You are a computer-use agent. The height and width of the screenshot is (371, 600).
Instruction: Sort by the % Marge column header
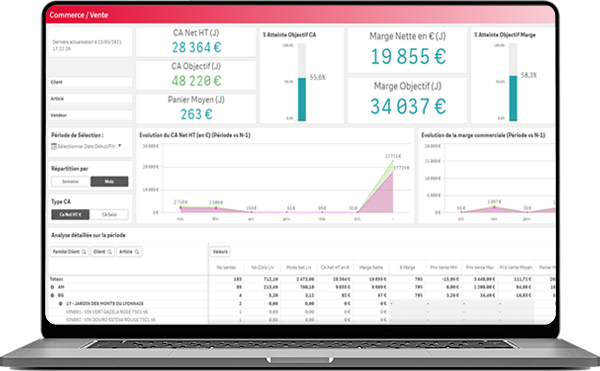(x=407, y=267)
